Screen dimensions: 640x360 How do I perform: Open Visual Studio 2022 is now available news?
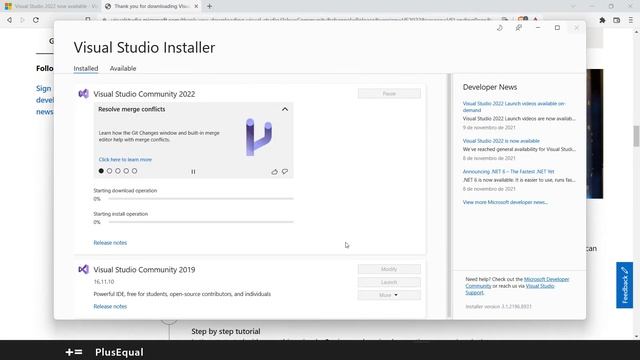click(501, 141)
